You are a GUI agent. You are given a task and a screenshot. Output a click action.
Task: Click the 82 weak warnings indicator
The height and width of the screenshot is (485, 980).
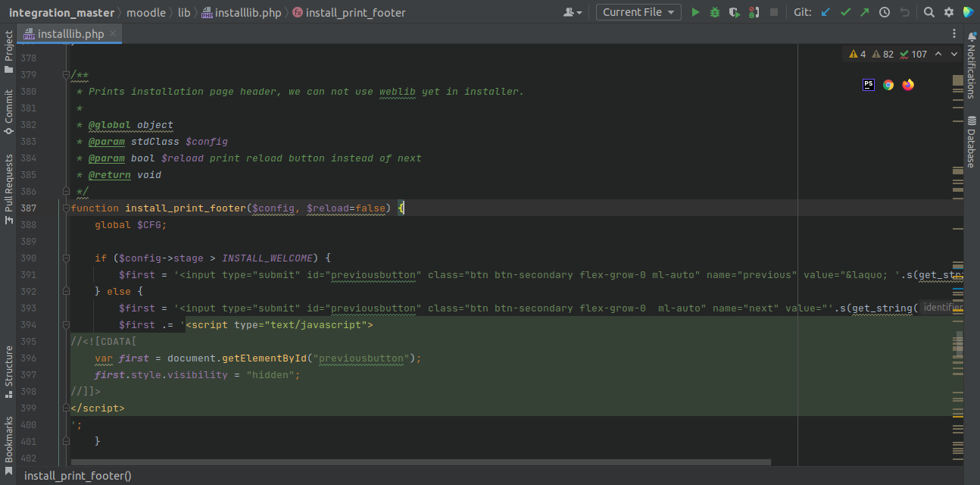pos(883,54)
